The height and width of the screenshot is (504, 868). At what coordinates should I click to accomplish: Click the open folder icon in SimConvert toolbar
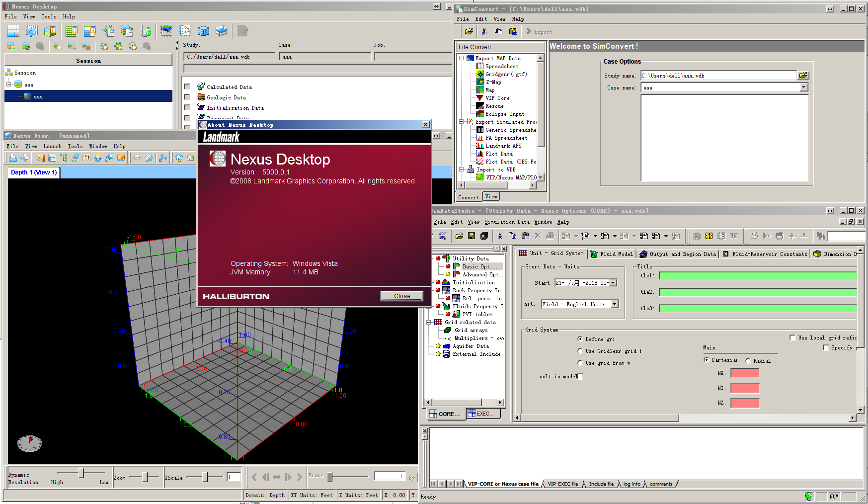(x=469, y=31)
